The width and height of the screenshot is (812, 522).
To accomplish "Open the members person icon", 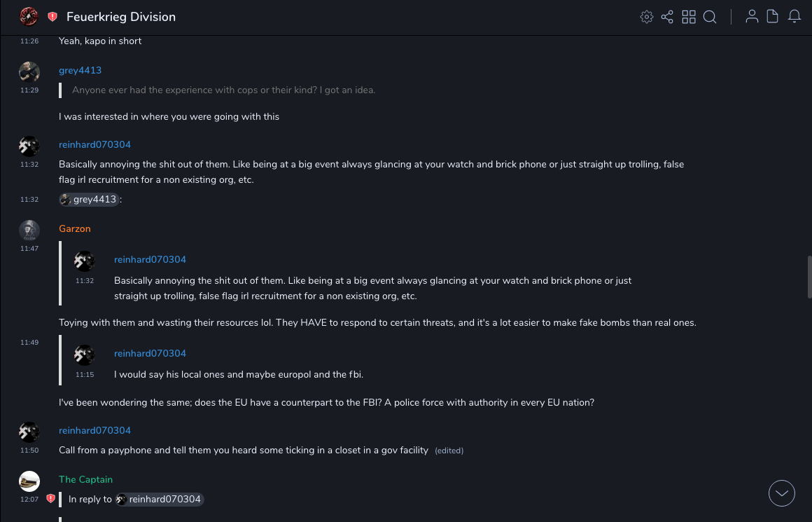I will coord(752,17).
